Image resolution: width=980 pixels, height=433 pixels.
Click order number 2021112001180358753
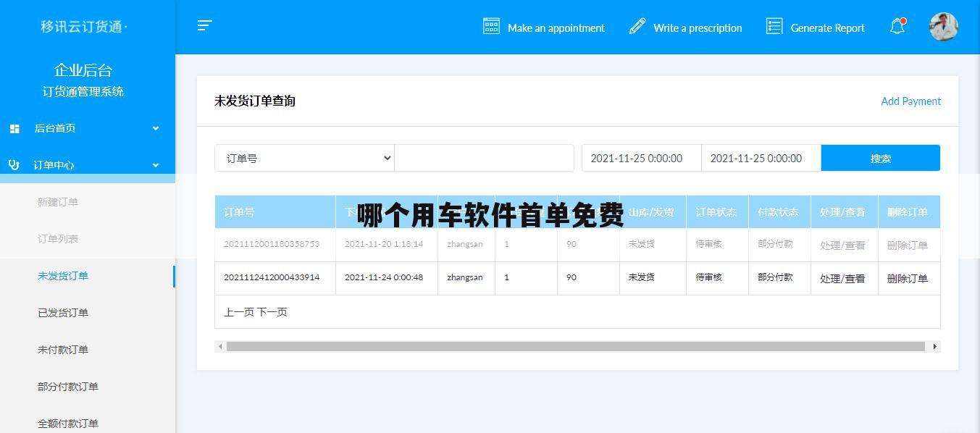(x=272, y=244)
